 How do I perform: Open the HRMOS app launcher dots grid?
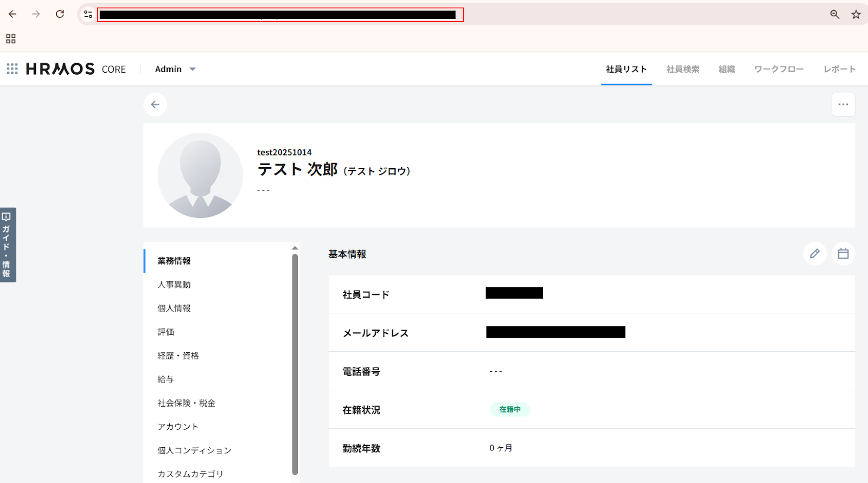click(12, 69)
